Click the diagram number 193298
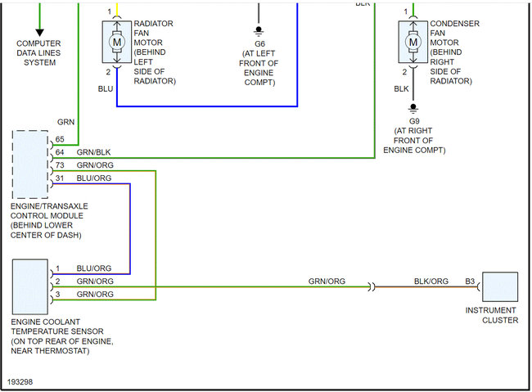532x392 pixels. coord(20,382)
